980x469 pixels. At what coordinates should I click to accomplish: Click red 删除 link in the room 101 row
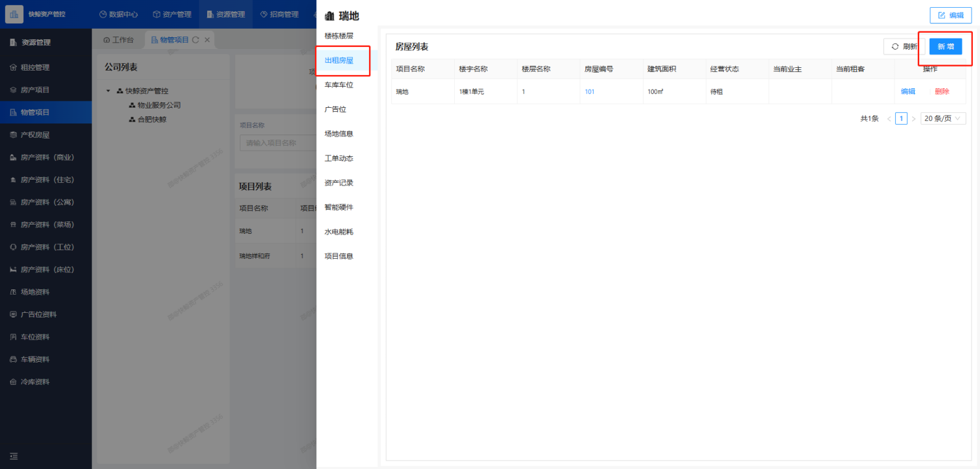coord(942,91)
